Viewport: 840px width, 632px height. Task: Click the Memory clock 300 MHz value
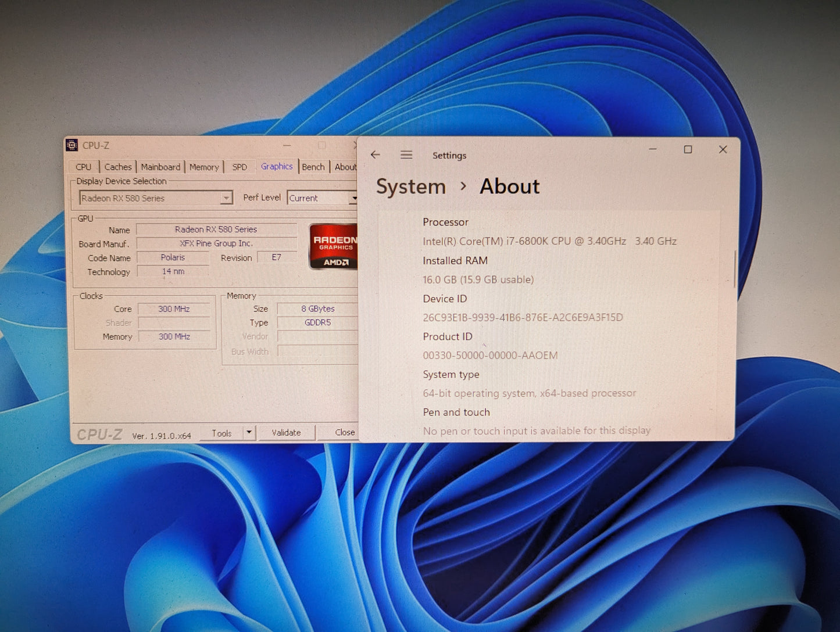click(x=174, y=336)
